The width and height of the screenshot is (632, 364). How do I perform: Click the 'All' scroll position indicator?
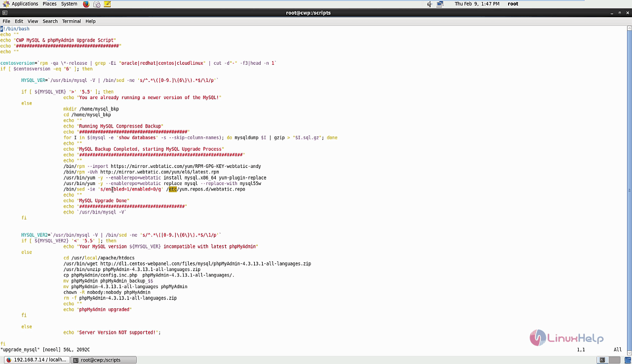(618, 350)
